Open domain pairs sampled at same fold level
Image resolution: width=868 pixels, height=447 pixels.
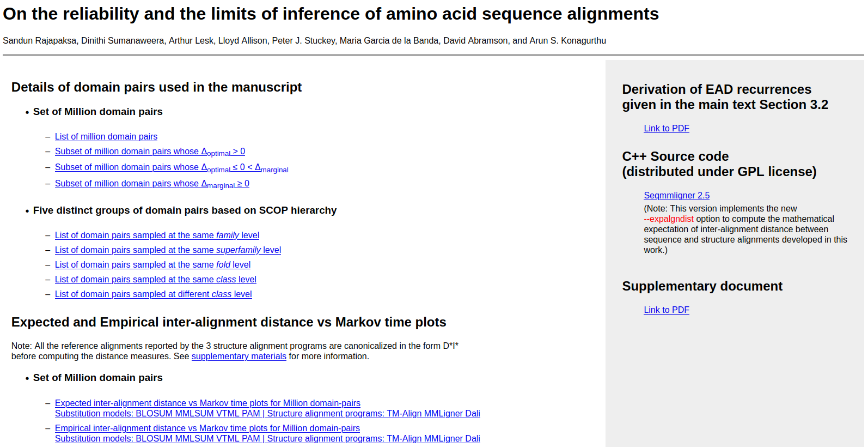152,264
